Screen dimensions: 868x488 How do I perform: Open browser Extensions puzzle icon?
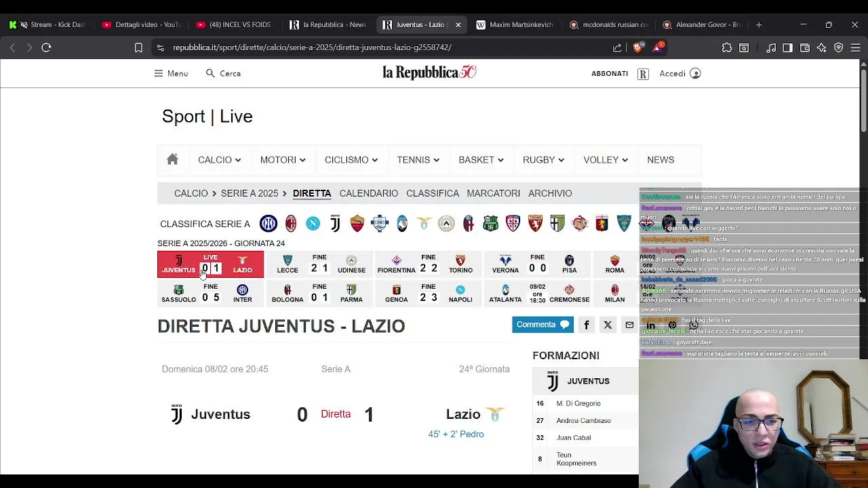[727, 47]
